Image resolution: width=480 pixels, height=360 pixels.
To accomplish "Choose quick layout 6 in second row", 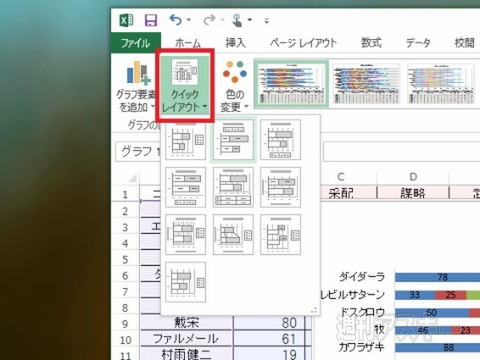I will (x=280, y=187).
